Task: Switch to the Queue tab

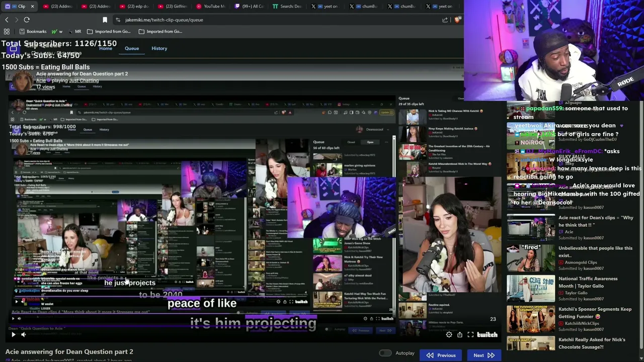Action: click(x=132, y=48)
